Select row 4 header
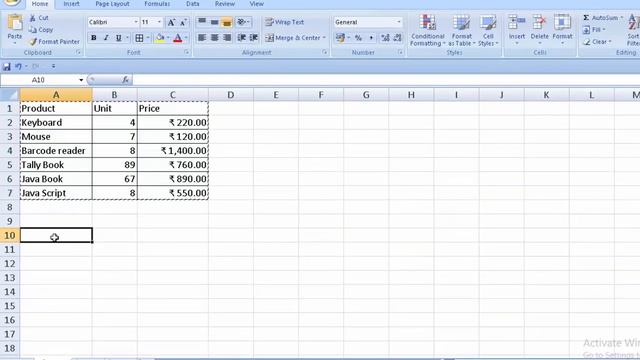 tap(9, 151)
